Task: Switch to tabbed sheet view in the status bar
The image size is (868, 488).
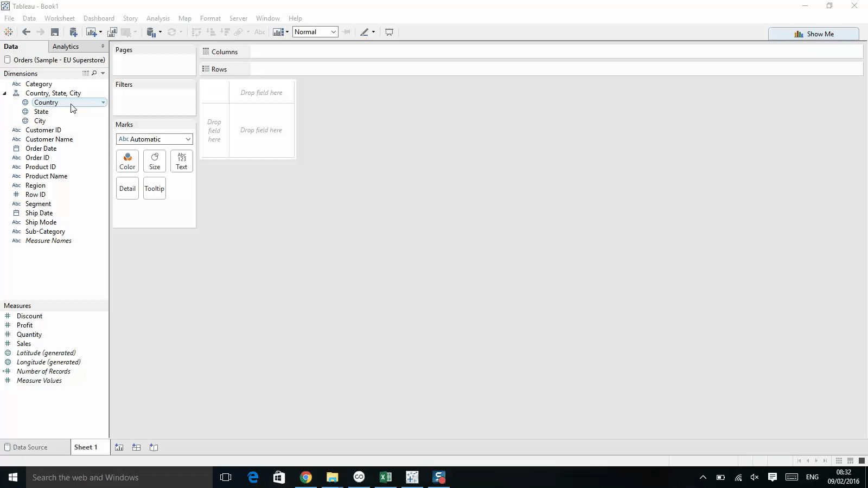Action: pyautogui.click(x=861, y=461)
